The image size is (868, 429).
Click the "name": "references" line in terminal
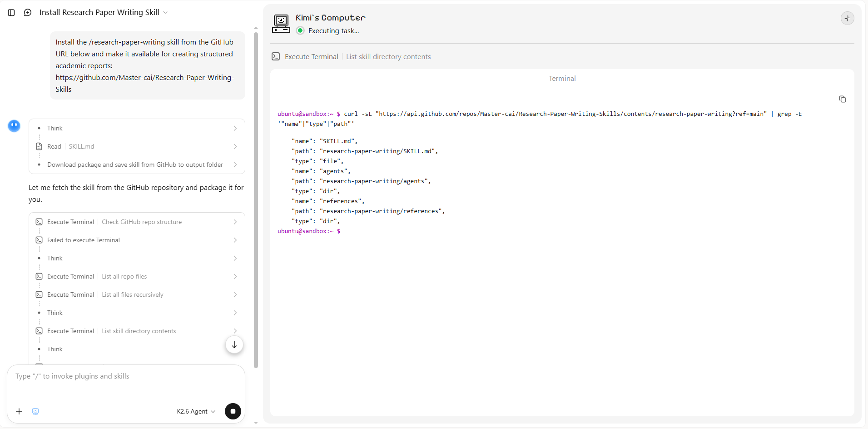(327, 201)
